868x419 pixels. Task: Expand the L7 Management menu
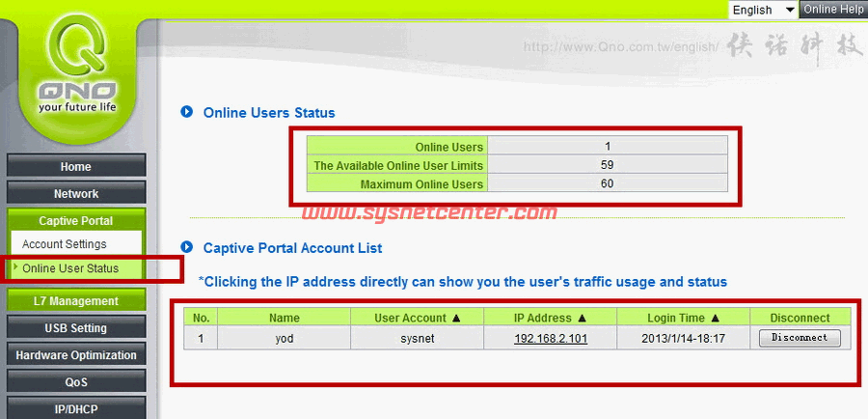point(76,301)
